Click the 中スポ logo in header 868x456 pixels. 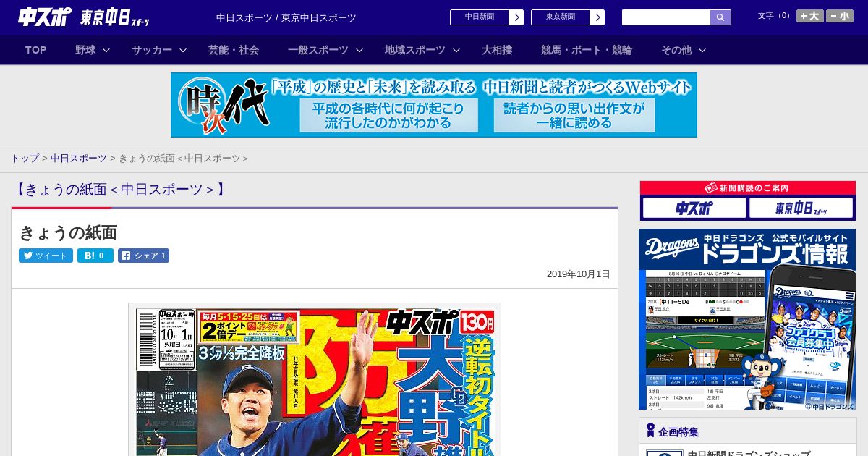tap(43, 17)
